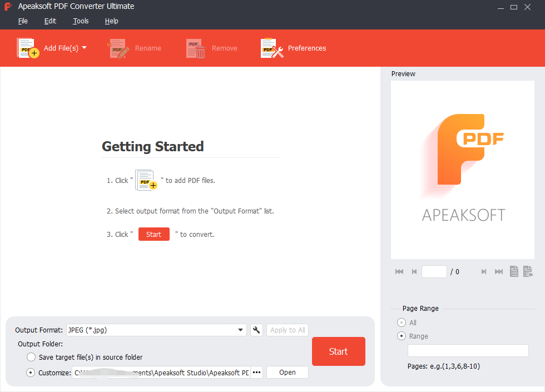Click the page number input field
545x392 pixels.
pos(434,271)
